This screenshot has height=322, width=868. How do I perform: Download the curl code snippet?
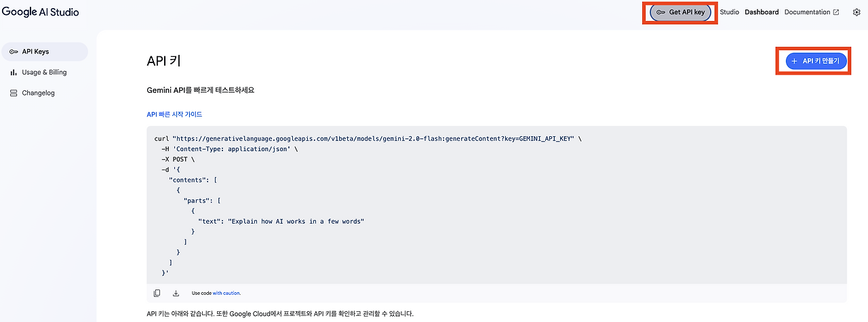[176, 293]
